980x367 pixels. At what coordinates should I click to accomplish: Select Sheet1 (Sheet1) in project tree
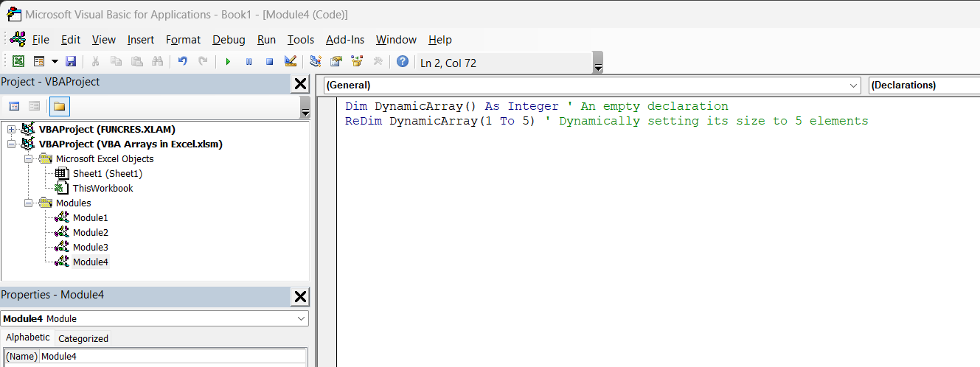pos(107,174)
